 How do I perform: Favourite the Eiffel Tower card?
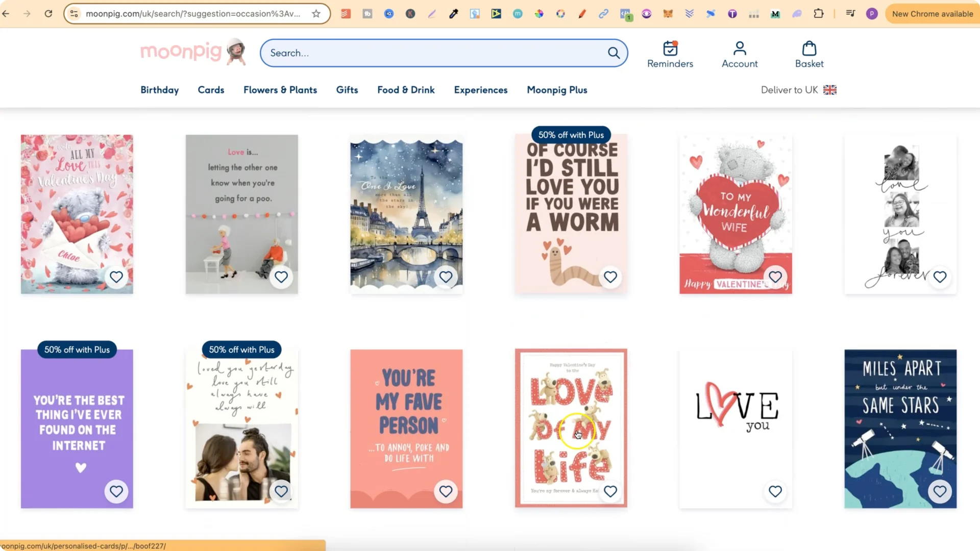tap(446, 277)
